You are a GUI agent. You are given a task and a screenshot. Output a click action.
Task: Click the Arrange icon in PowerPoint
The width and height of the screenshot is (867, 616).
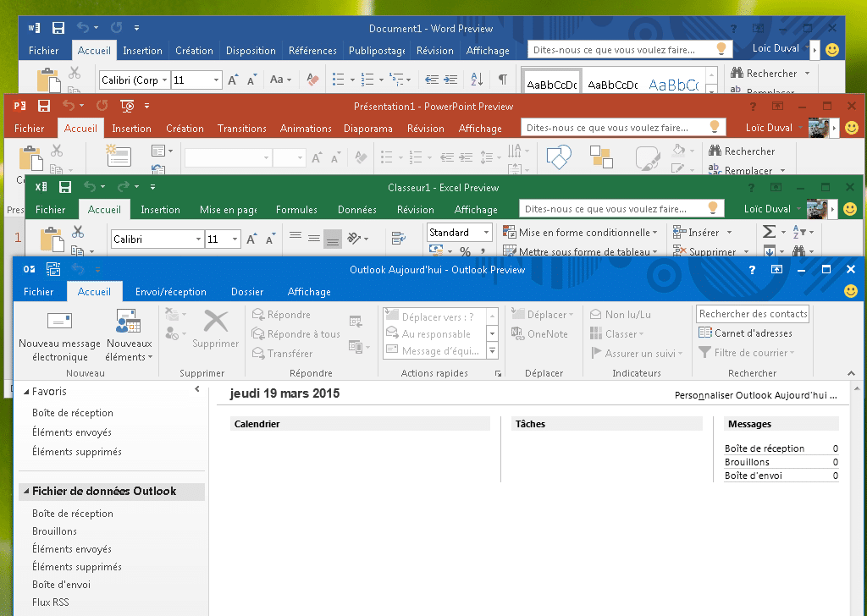click(x=601, y=157)
